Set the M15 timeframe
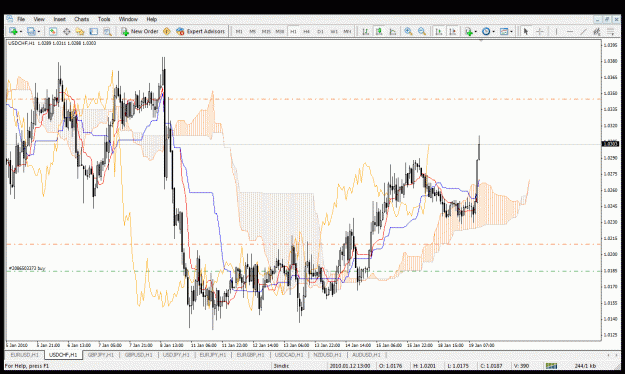The width and height of the screenshot is (625, 374). click(266, 31)
